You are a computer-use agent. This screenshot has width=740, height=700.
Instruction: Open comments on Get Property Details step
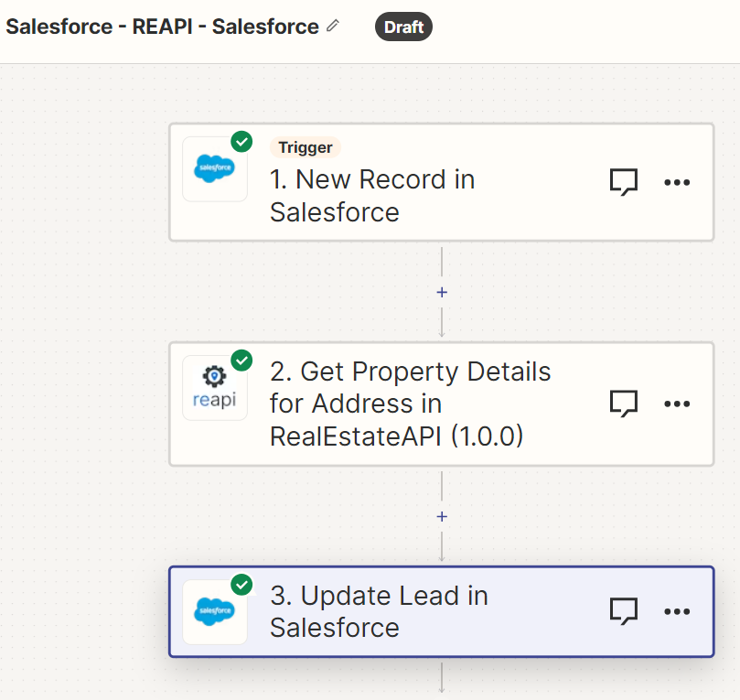[x=624, y=404]
